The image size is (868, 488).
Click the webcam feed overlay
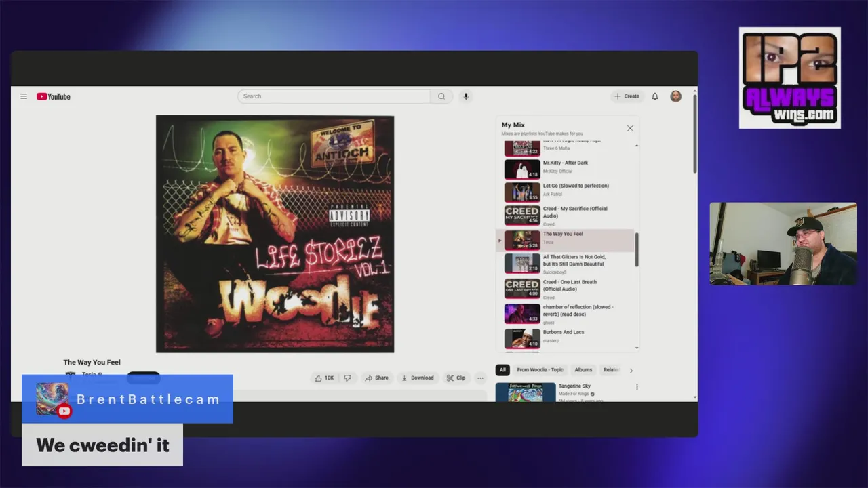click(783, 244)
